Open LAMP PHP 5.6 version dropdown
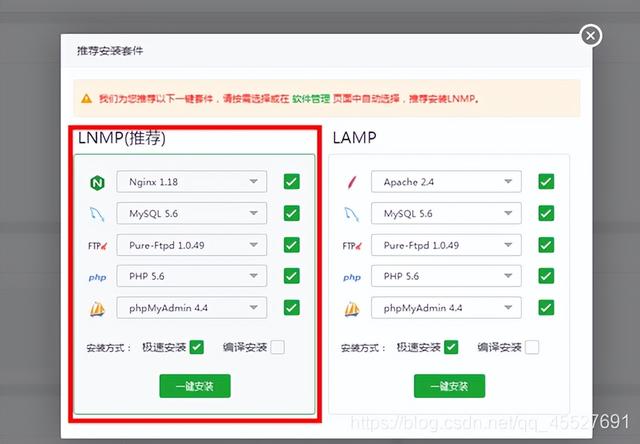The height and width of the screenshot is (444, 640). click(x=446, y=276)
